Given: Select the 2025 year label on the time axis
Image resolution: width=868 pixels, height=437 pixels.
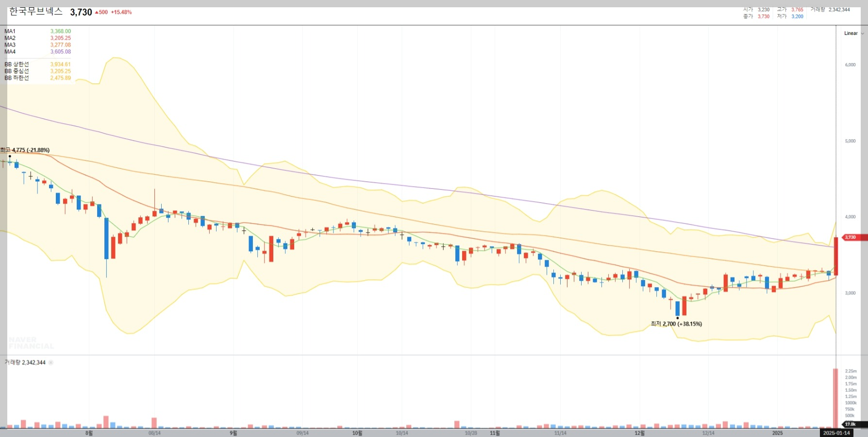Looking at the screenshot, I should click(x=777, y=433).
